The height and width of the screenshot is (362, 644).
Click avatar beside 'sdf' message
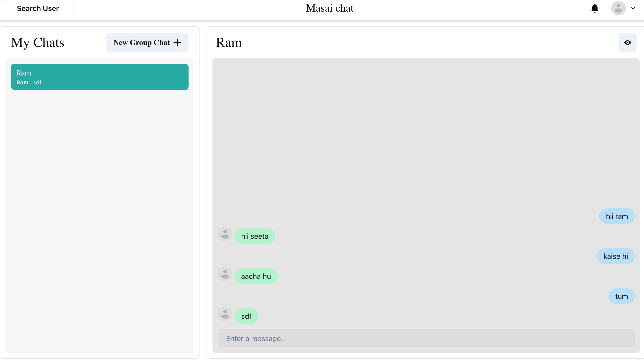[225, 314]
